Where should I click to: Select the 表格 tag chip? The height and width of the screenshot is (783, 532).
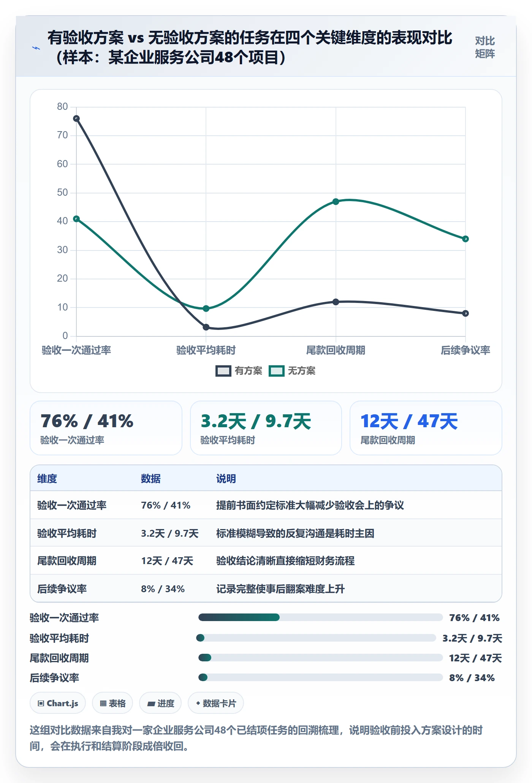click(112, 703)
